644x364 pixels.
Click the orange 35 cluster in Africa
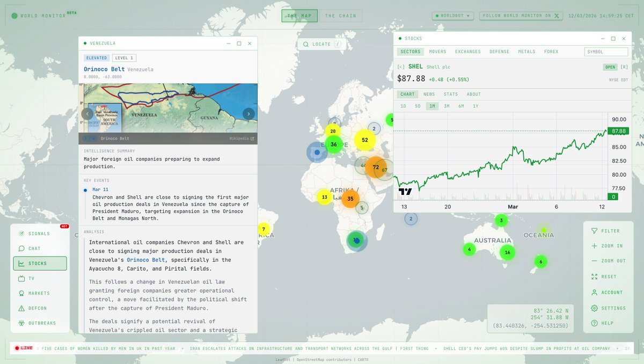coord(350,199)
